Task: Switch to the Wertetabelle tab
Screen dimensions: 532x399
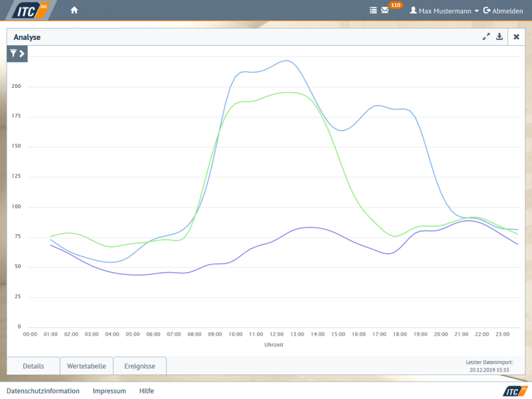Action: pyautogui.click(x=86, y=366)
